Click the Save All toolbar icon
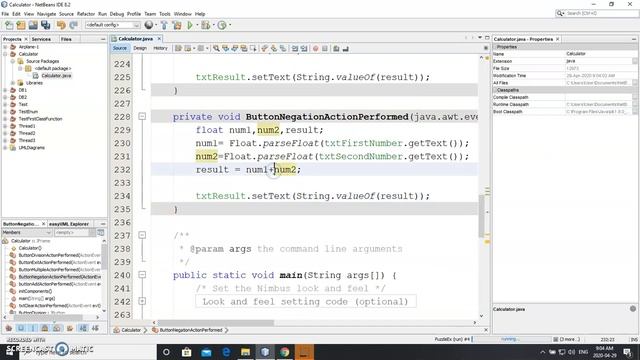 pyautogui.click(x=45, y=25)
